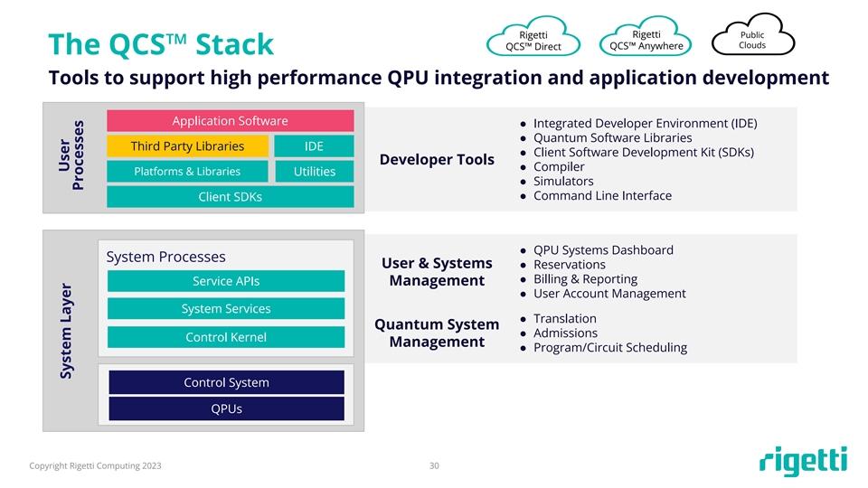Click the Public Clouds cloud icon
The width and height of the screenshot is (868, 488).
click(x=753, y=35)
